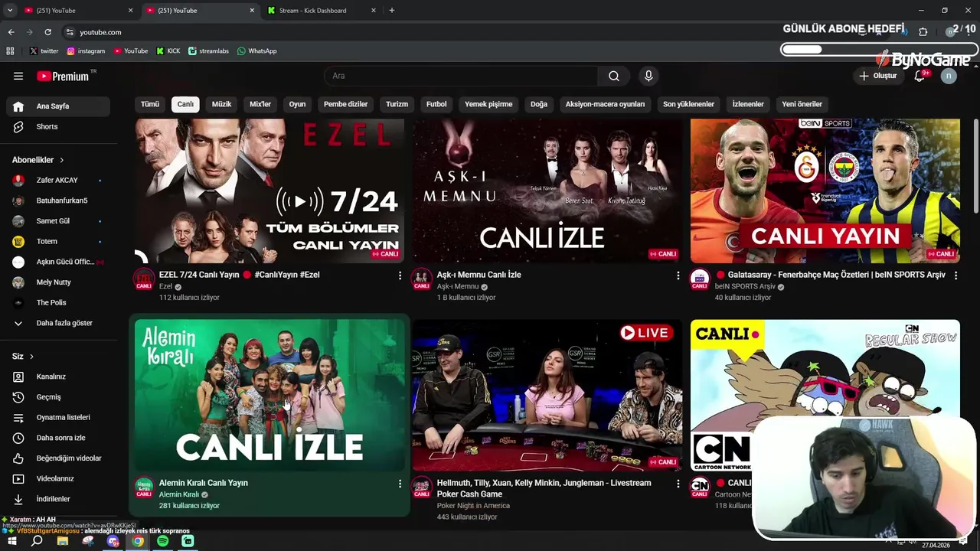Open Shorts from the sidebar

click(x=57, y=126)
